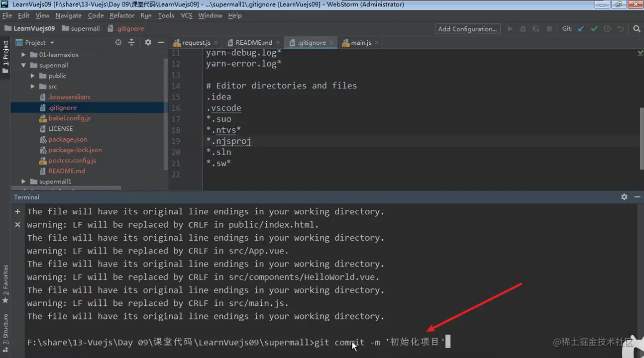This screenshot has width=644, height=358.
Task: Hide the Terminal panel with minus icon
Action: [637, 197]
